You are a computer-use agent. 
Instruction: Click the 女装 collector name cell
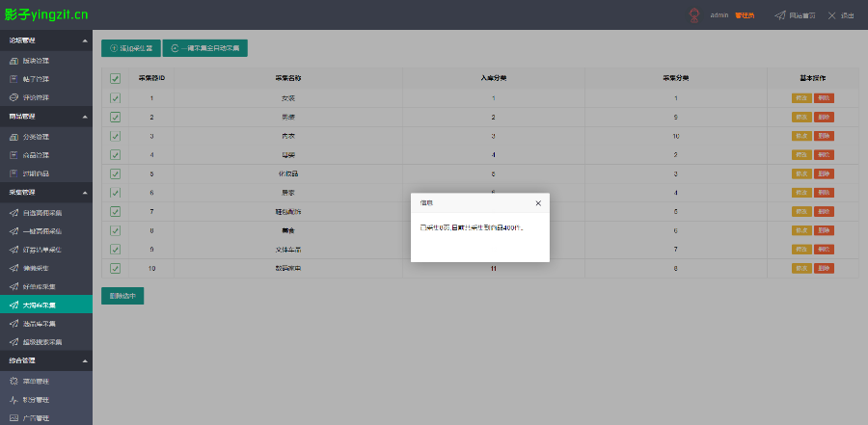[x=287, y=98]
